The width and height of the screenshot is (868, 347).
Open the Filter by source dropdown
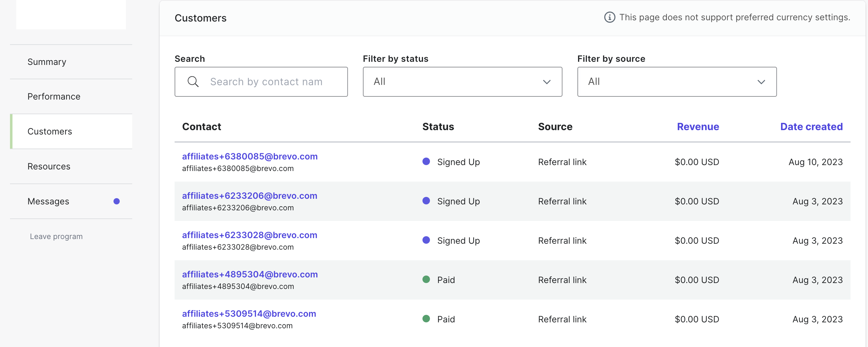point(676,82)
